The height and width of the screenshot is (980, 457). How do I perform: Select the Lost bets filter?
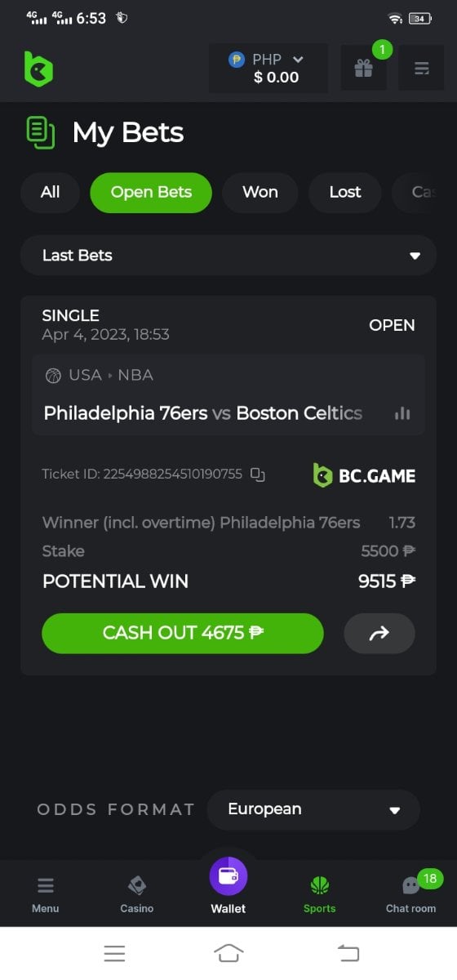coord(345,193)
